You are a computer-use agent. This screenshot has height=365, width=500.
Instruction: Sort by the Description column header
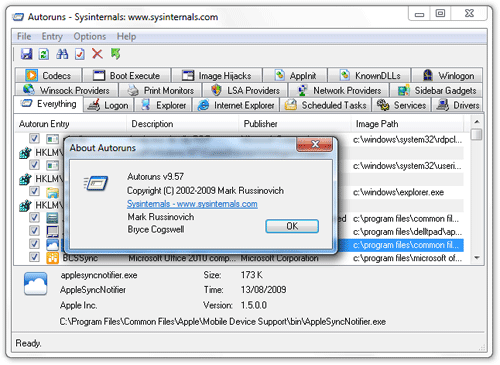[182, 124]
